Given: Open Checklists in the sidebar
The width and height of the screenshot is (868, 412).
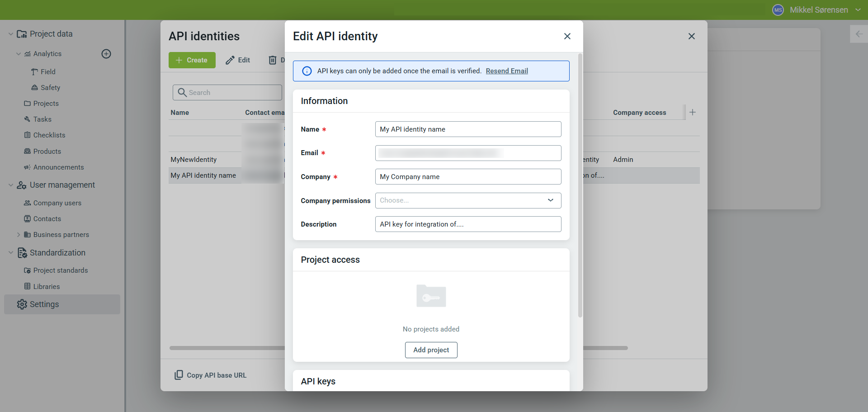Looking at the screenshot, I should click(x=49, y=135).
